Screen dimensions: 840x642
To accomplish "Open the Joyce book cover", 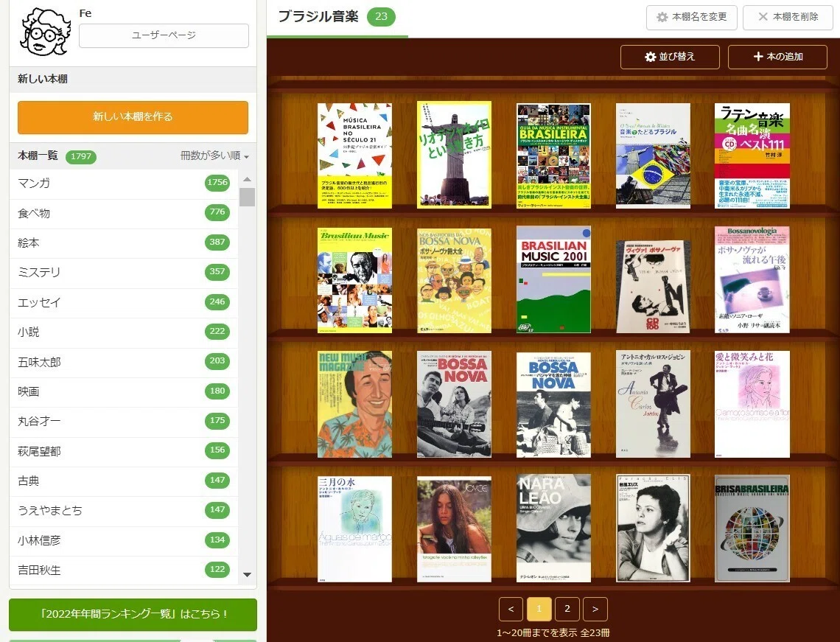I will coord(455,529).
